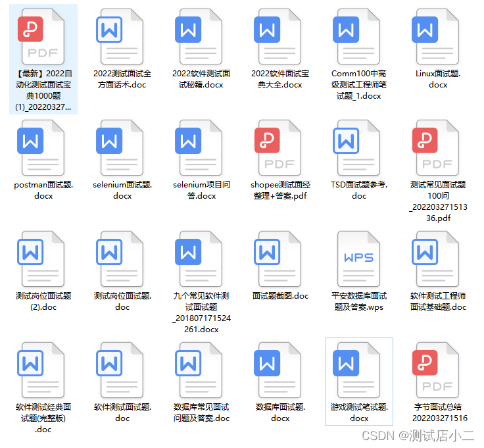The width and height of the screenshot is (484, 448).
Task: Click the file name 游戏测试笔试题.docx
Action: pos(359,412)
